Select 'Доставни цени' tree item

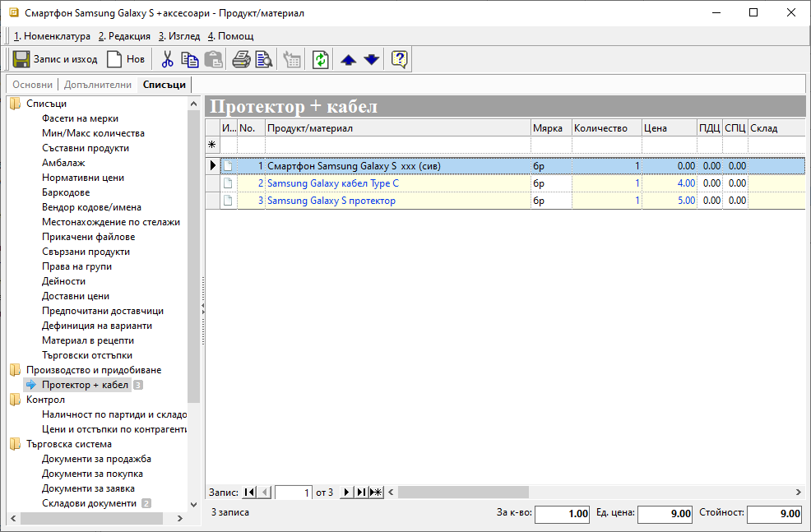coord(76,296)
